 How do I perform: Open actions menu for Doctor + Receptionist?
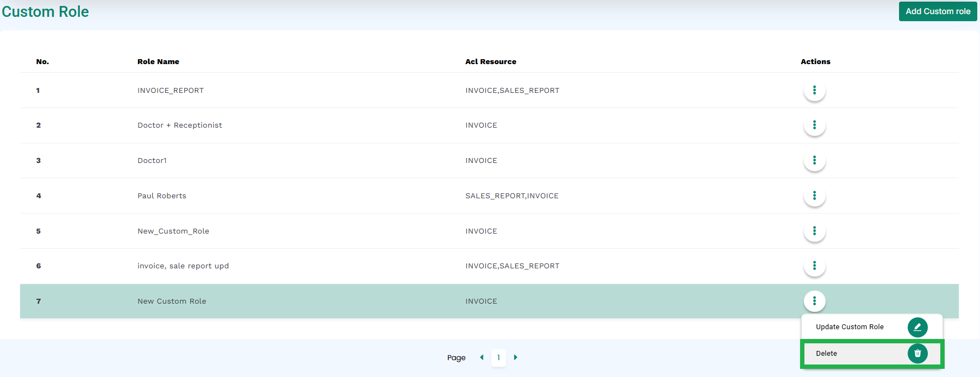point(814,125)
